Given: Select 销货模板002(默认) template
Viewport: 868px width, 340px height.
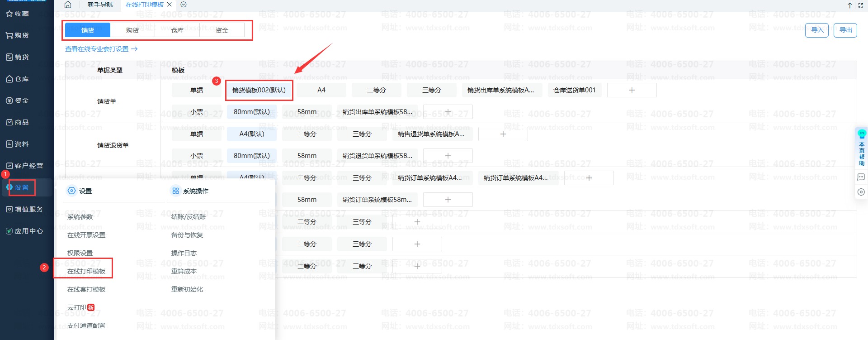Looking at the screenshot, I should tap(259, 90).
